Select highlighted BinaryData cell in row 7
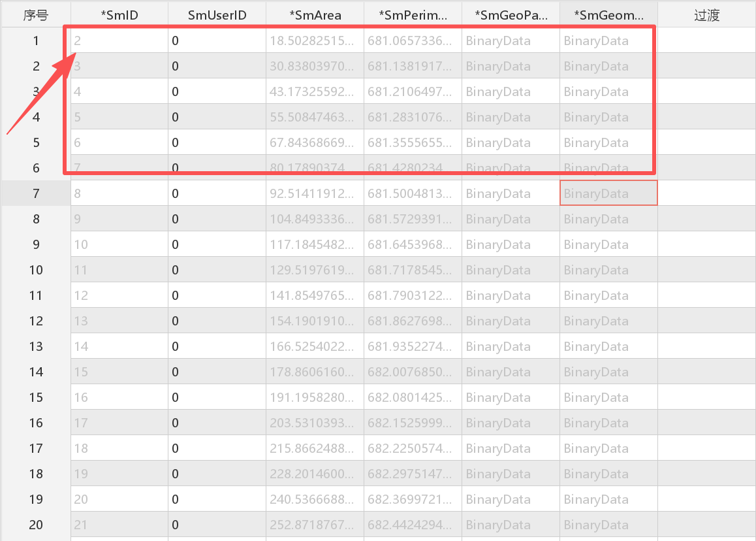Viewport: 756px width, 541px height. coord(608,193)
